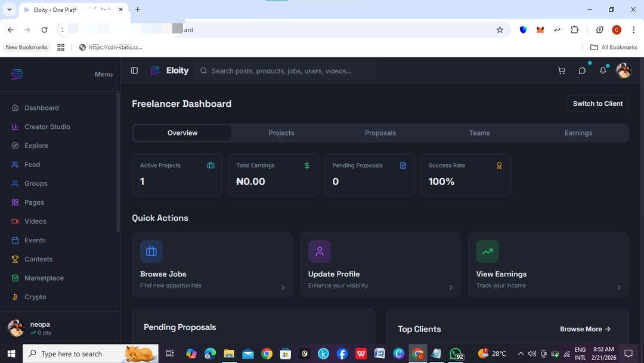Open the profile avatar in top bar
Image resolution: width=644 pixels, height=363 pixels.
(x=624, y=70)
